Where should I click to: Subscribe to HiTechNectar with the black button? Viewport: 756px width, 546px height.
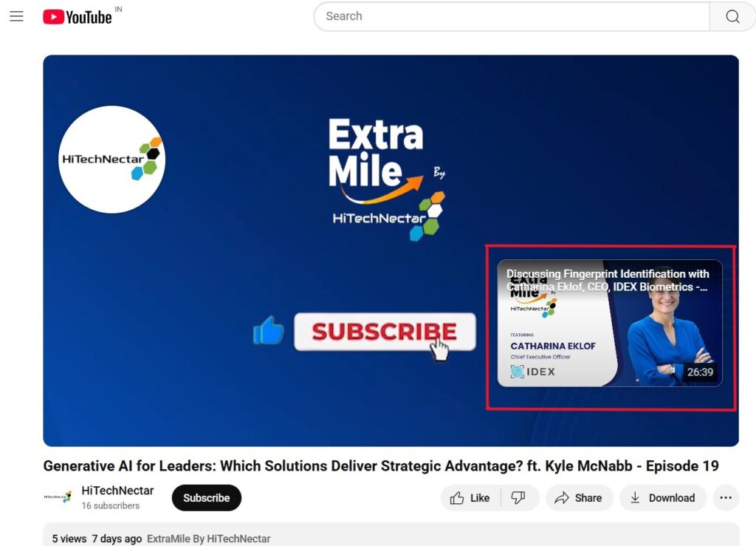pos(206,498)
